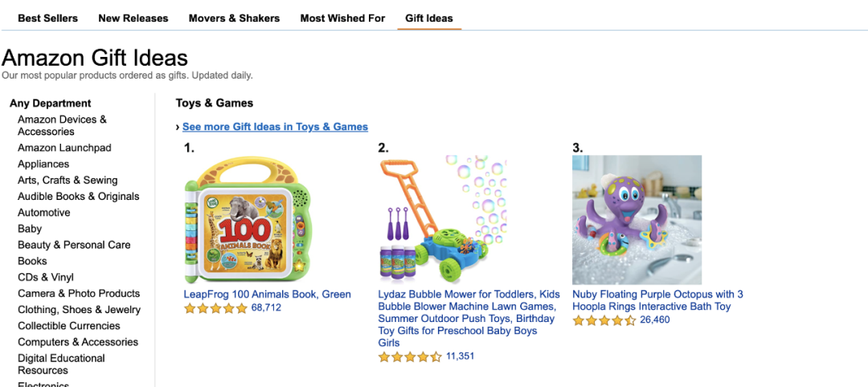The image size is (868, 387).
Task: Click the LeapFrog star rating icons
Action: 215,308
